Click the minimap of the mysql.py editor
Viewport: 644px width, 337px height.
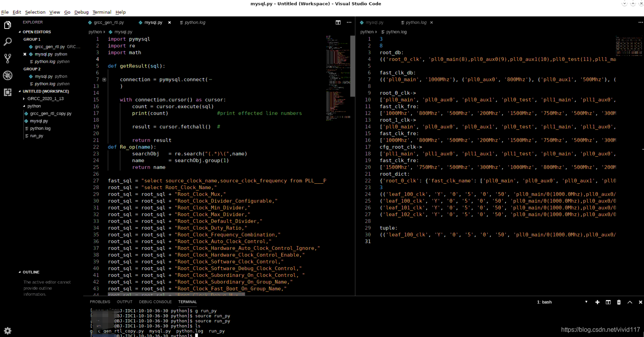point(338,78)
